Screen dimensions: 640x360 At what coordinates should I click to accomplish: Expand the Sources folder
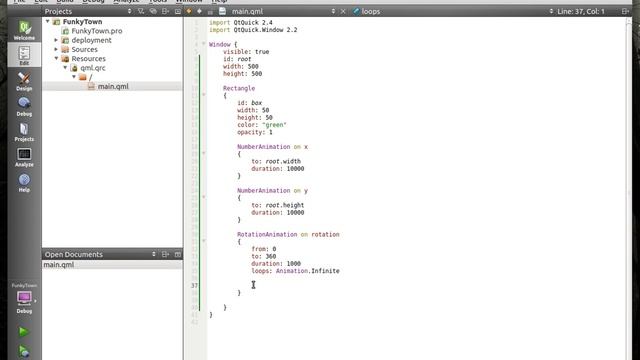point(56,49)
